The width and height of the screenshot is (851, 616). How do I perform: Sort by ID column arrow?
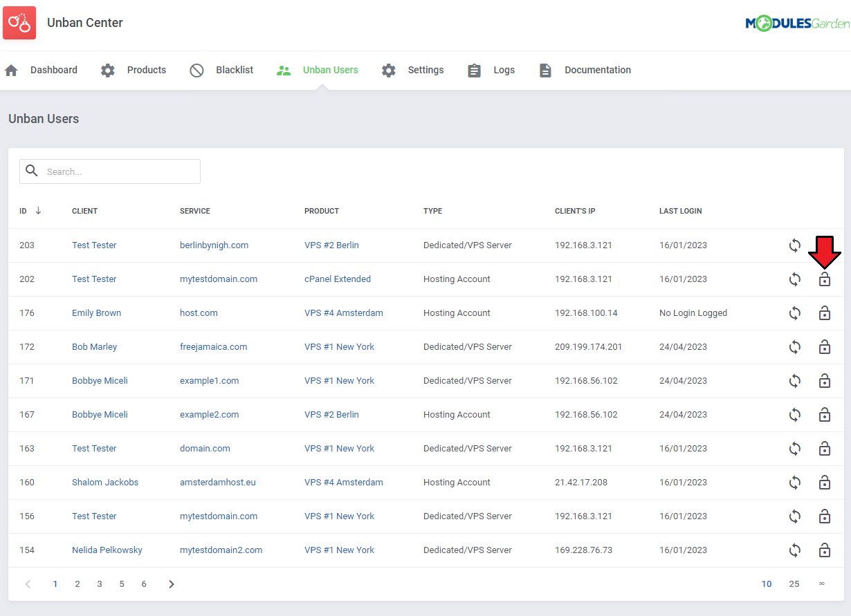(x=38, y=211)
